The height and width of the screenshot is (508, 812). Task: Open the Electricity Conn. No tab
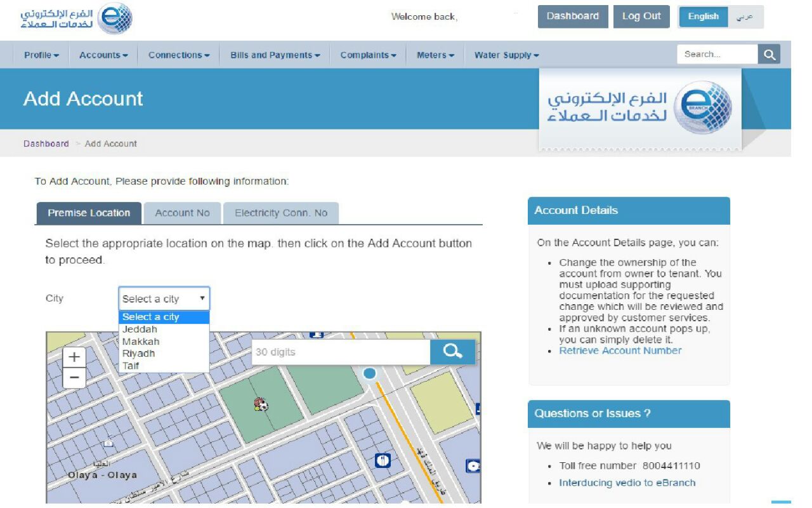[281, 213]
